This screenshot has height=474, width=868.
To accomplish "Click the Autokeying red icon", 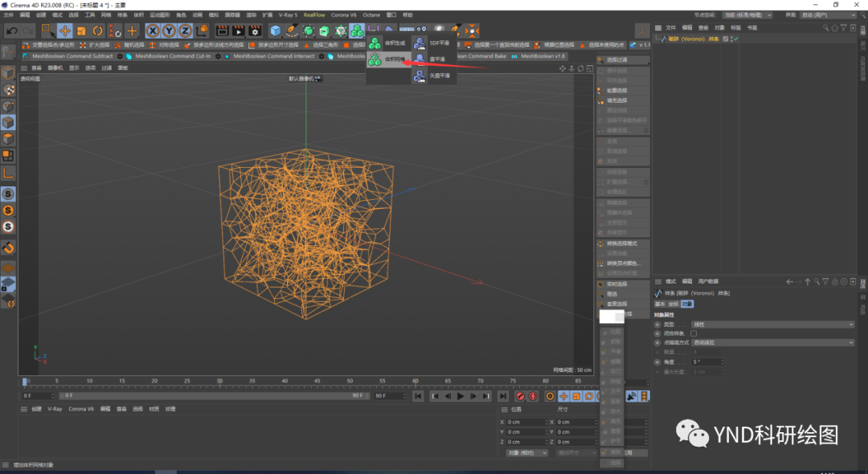I will 533,396.
